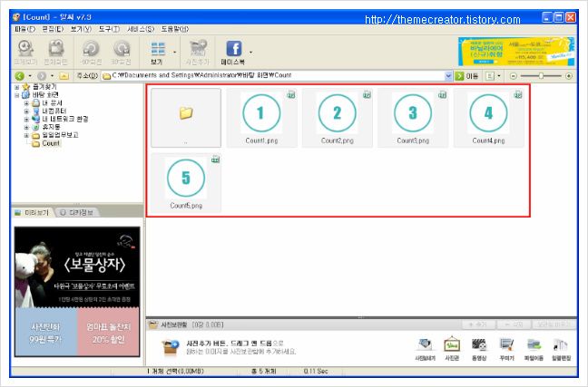Open the 도움말(H) menu
Image resolution: width=588 pixels, height=387 pixels.
(175, 29)
